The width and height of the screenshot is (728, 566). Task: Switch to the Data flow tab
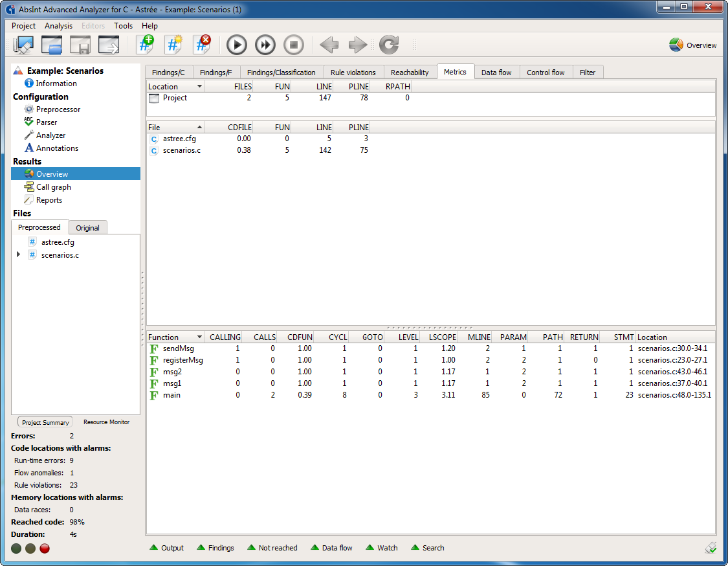[496, 73]
